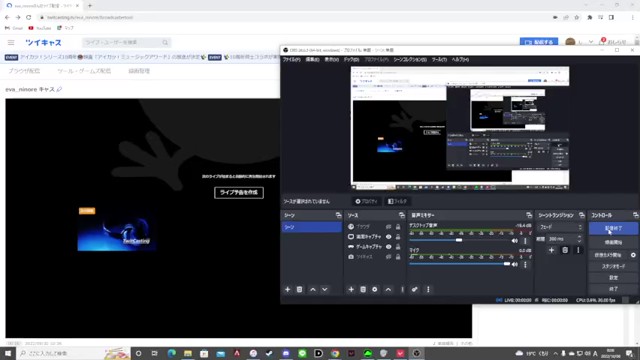
Task: Lock the browser source in the sources list
Action: [x=398, y=227]
